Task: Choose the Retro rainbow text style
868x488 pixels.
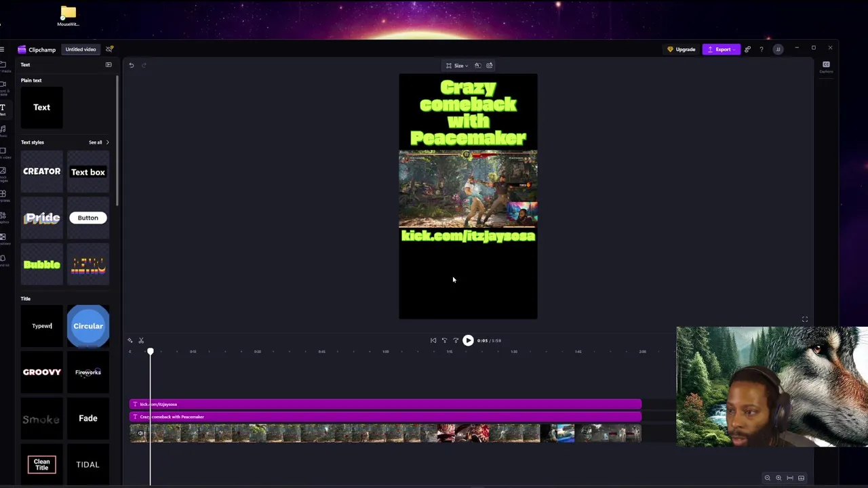Action: point(88,264)
